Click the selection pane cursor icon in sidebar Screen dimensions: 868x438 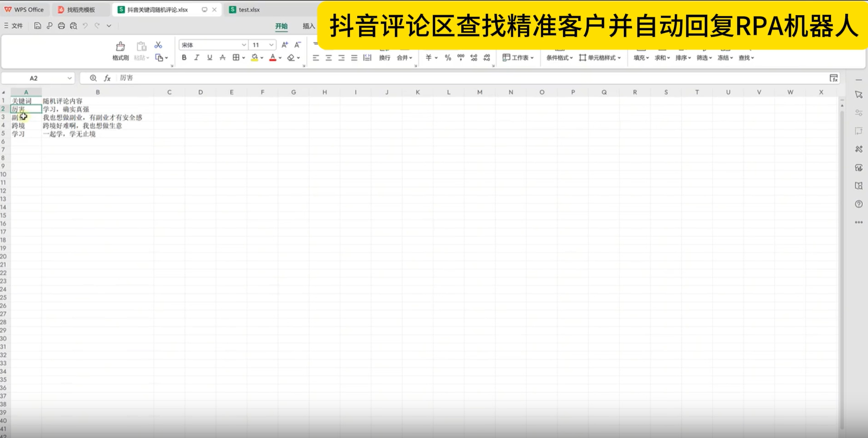(x=859, y=95)
